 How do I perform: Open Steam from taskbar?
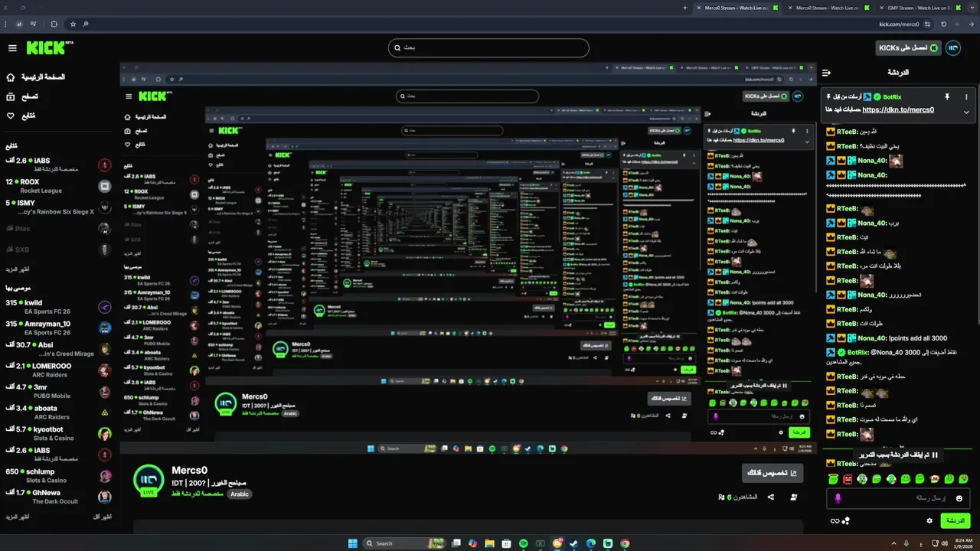click(574, 543)
